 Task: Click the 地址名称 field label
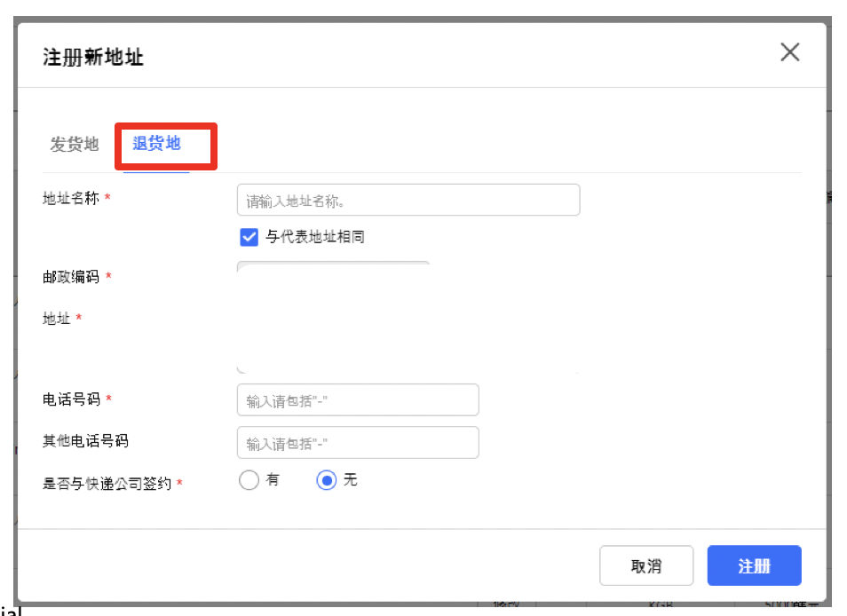[x=67, y=199]
